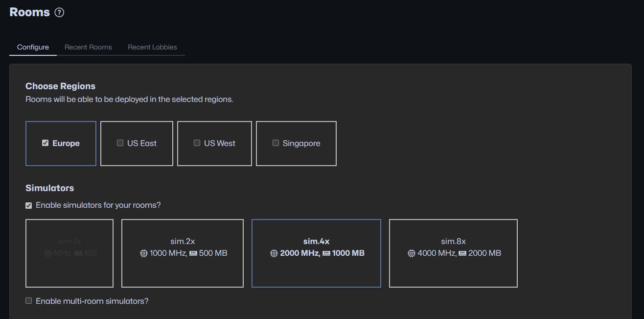Disable the Enable simulators checkbox
The height and width of the screenshot is (319, 644).
coord(29,205)
